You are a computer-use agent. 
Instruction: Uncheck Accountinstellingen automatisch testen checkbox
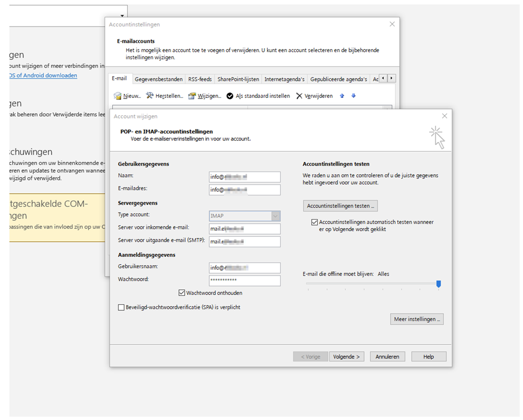point(315,222)
